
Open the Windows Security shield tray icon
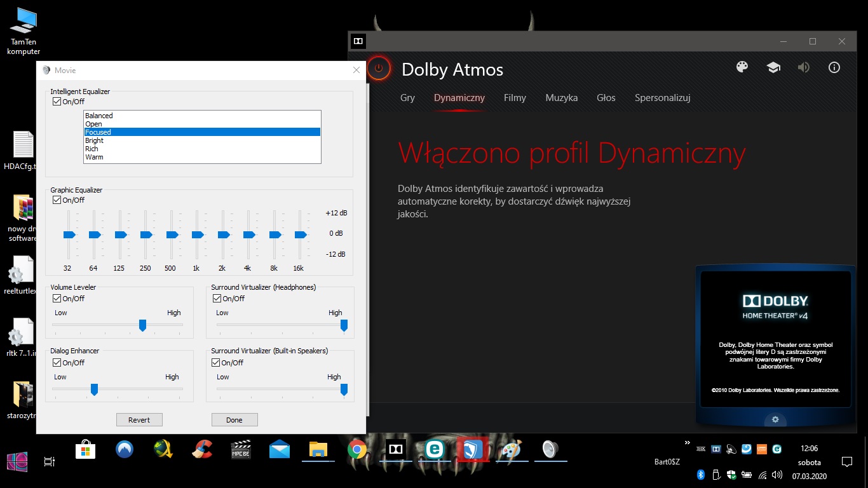point(731,475)
